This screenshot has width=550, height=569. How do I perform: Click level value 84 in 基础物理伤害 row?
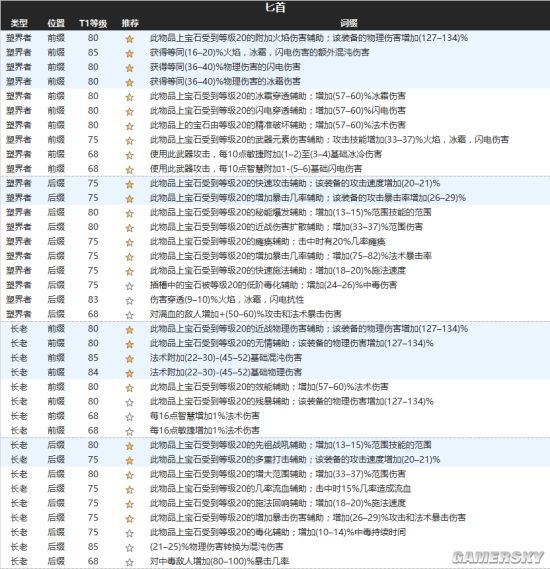pos(93,372)
